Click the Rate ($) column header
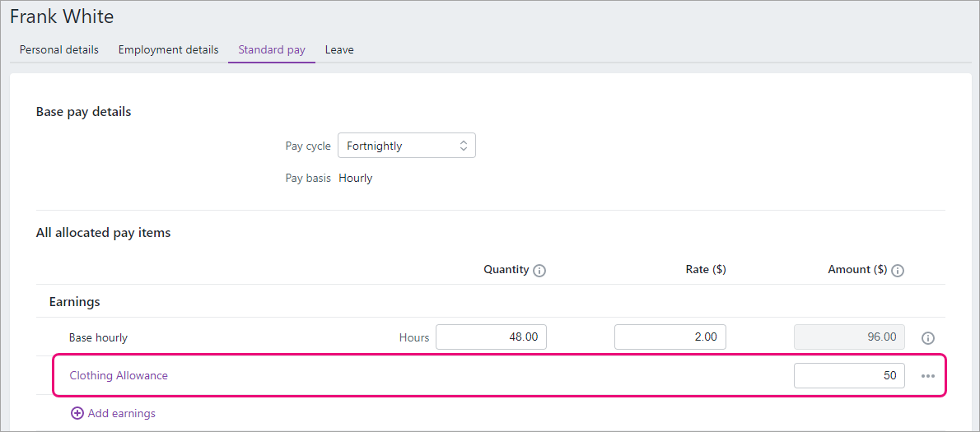The height and width of the screenshot is (432, 980). coord(702,270)
